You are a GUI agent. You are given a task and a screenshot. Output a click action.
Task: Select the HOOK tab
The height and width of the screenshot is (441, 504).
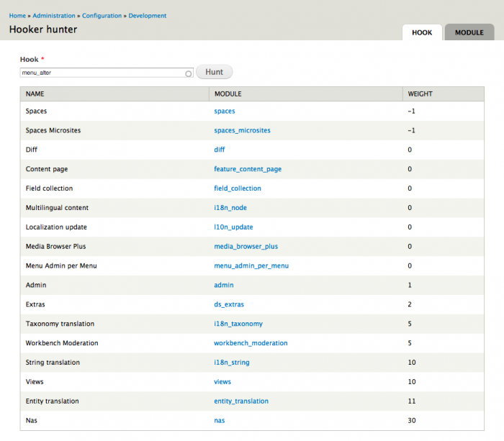[422, 32]
